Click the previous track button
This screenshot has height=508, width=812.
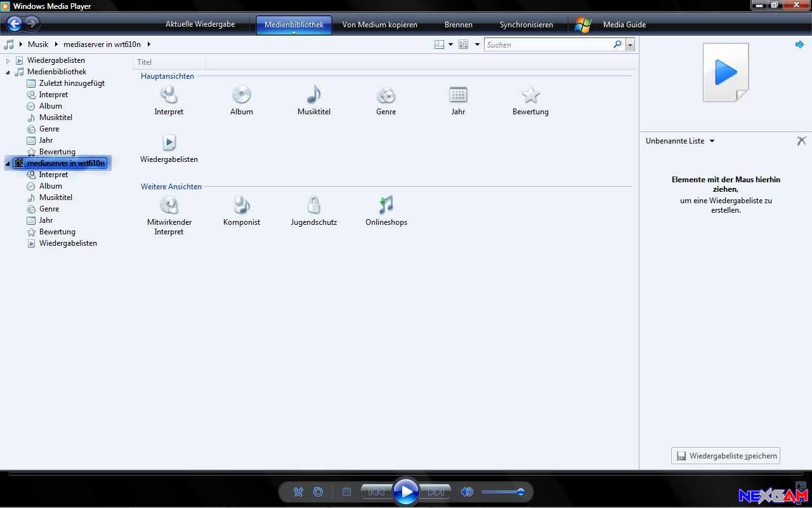point(377,492)
